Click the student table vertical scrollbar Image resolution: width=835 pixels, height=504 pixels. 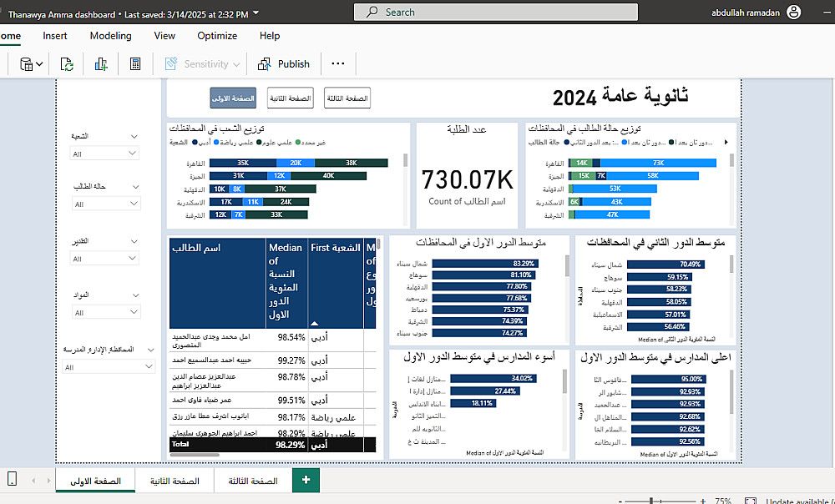[x=378, y=244]
